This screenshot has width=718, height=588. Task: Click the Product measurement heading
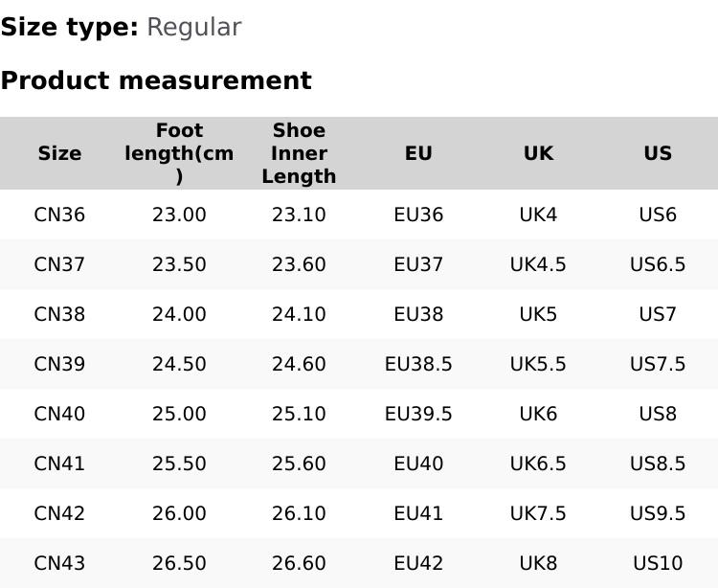[x=156, y=80]
